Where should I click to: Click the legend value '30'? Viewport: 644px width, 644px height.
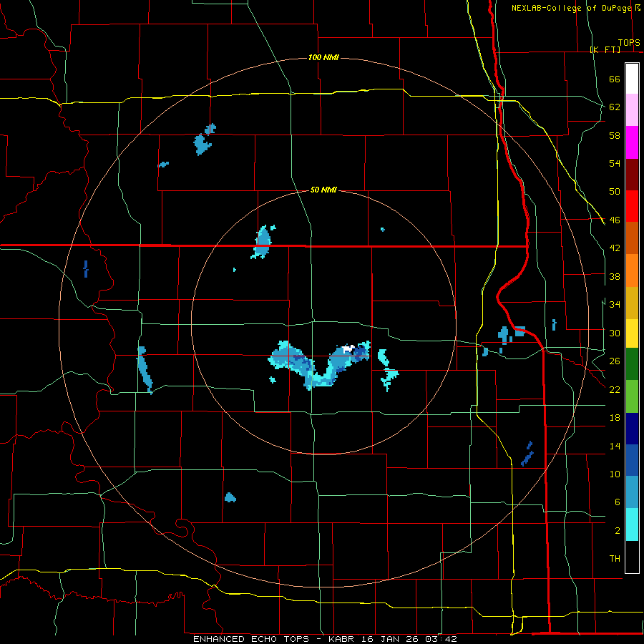[615, 333]
